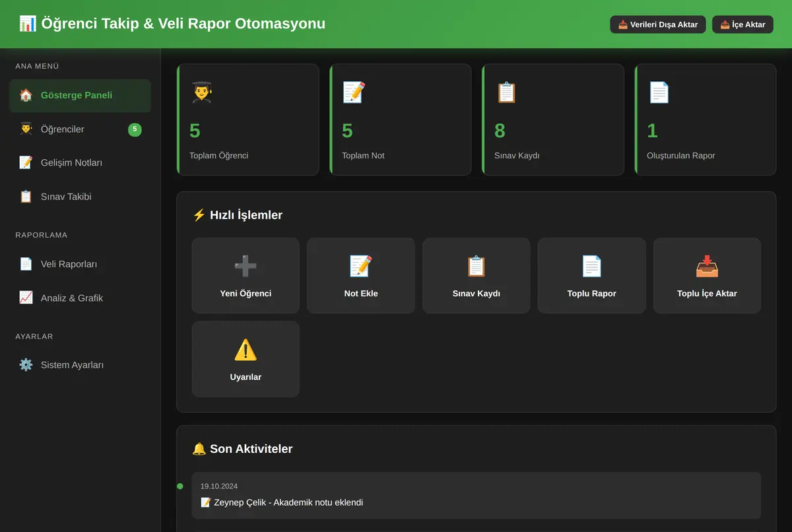Click the clipboard icon beside Sınav Takibi
792x532 pixels.
coord(26,196)
